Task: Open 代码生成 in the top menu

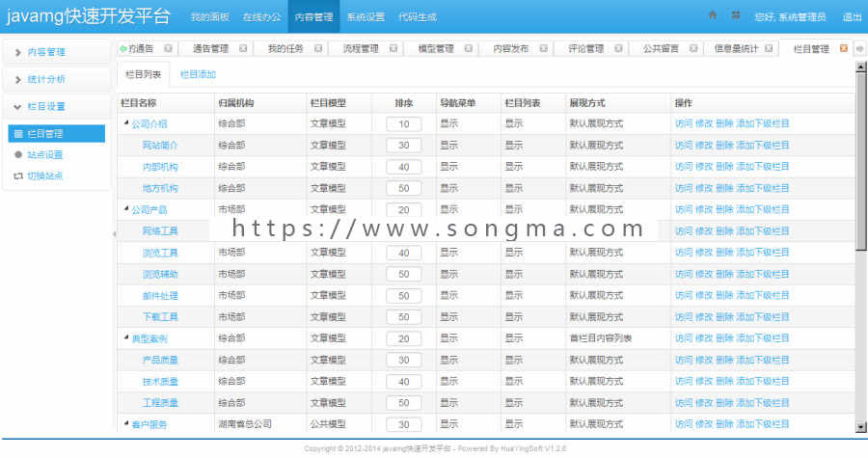Action: click(x=418, y=17)
